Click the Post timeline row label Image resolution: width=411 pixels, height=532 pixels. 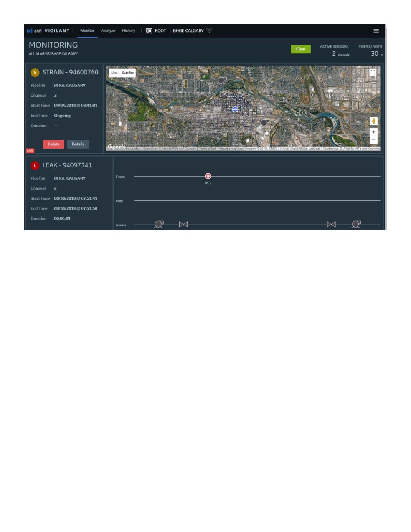point(119,201)
